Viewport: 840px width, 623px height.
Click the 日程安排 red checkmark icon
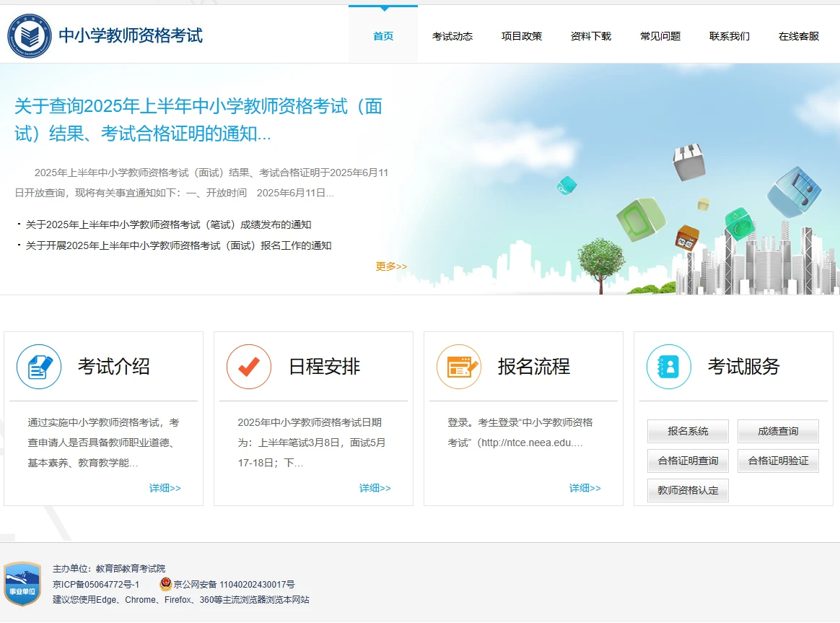(x=249, y=367)
